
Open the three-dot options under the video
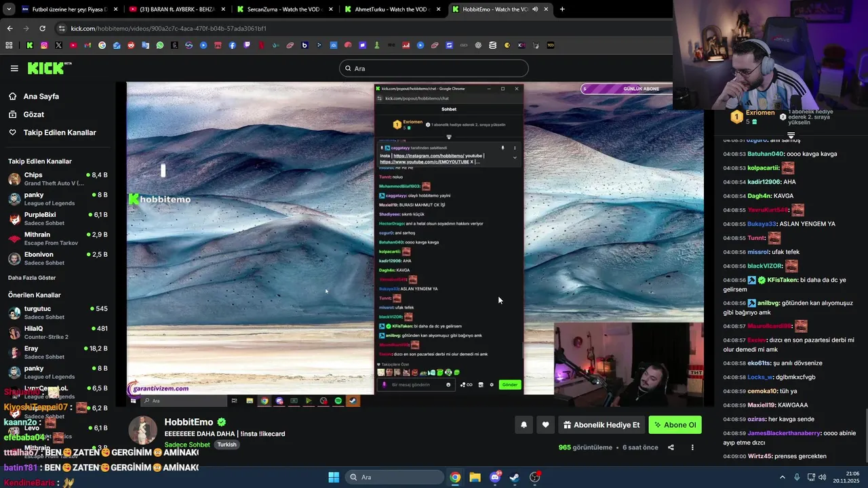[692, 447]
